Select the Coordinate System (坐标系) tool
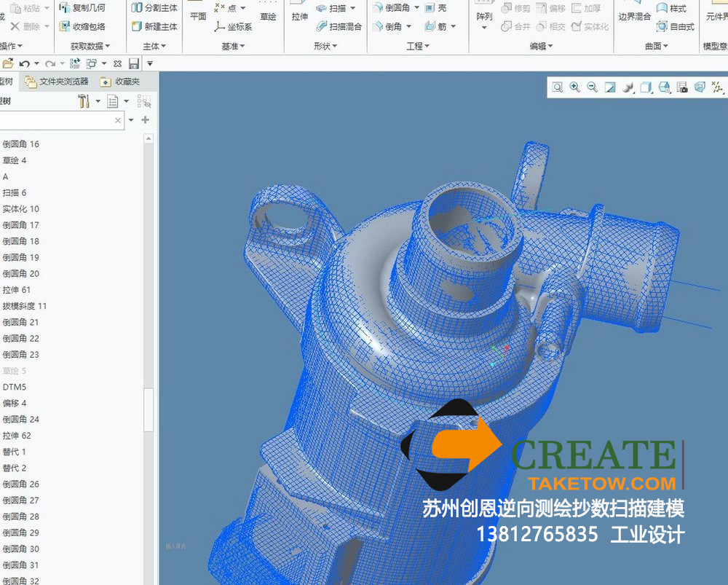Image resolution: width=728 pixels, height=585 pixels. click(233, 27)
